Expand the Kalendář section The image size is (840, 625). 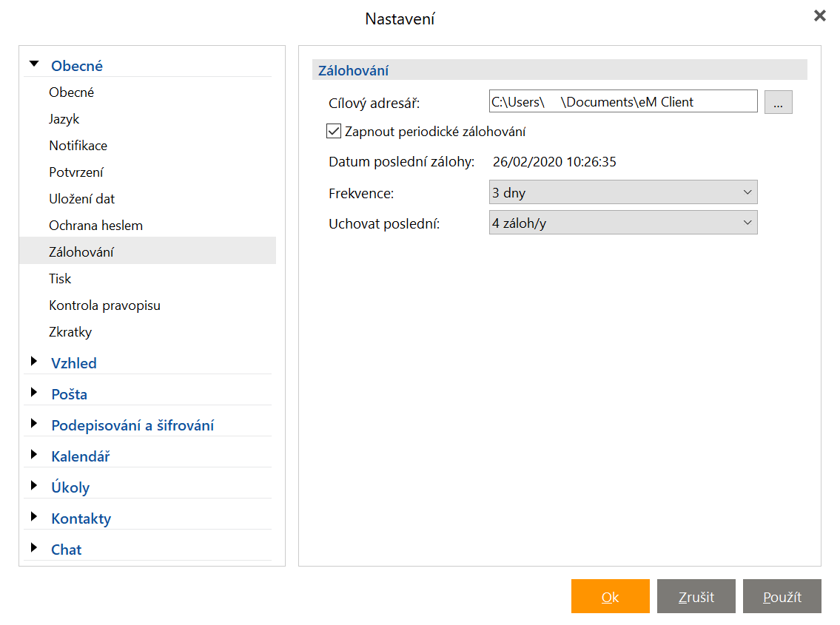(x=34, y=455)
